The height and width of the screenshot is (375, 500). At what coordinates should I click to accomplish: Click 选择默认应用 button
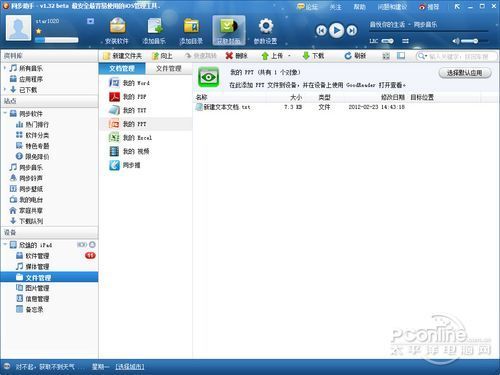pos(465,73)
